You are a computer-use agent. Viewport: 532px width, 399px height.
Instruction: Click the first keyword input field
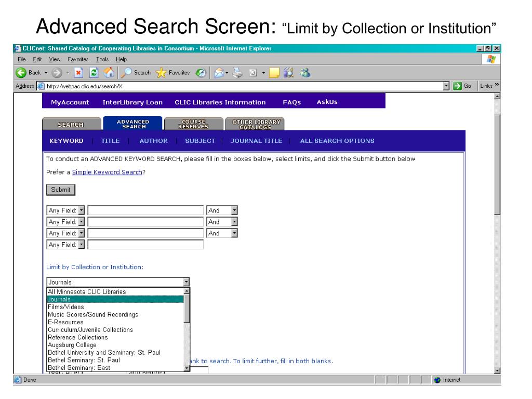(145, 210)
